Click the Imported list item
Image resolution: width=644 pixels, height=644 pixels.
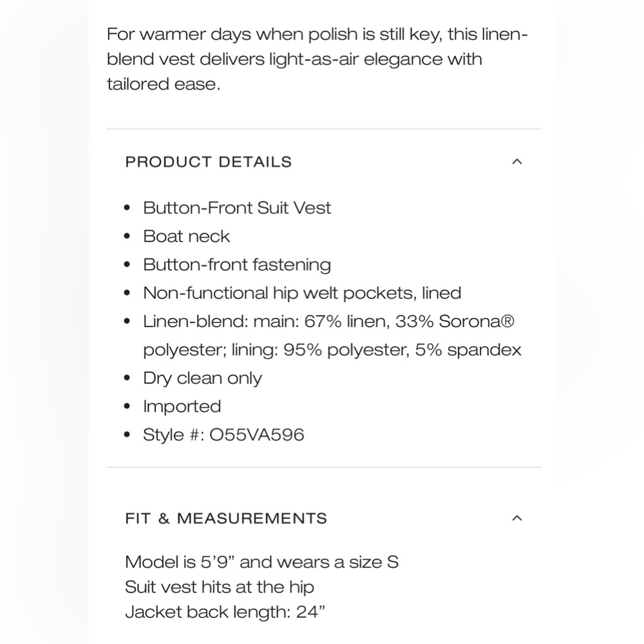(182, 406)
